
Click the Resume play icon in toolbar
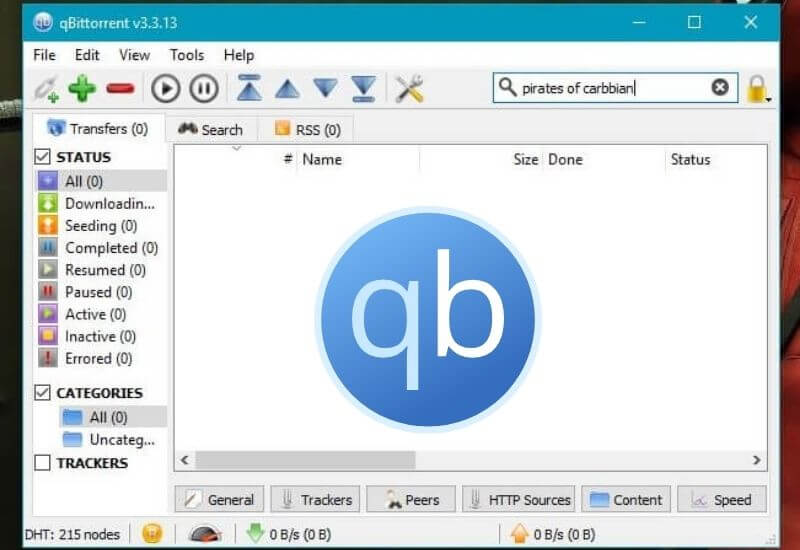click(x=166, y=89)
